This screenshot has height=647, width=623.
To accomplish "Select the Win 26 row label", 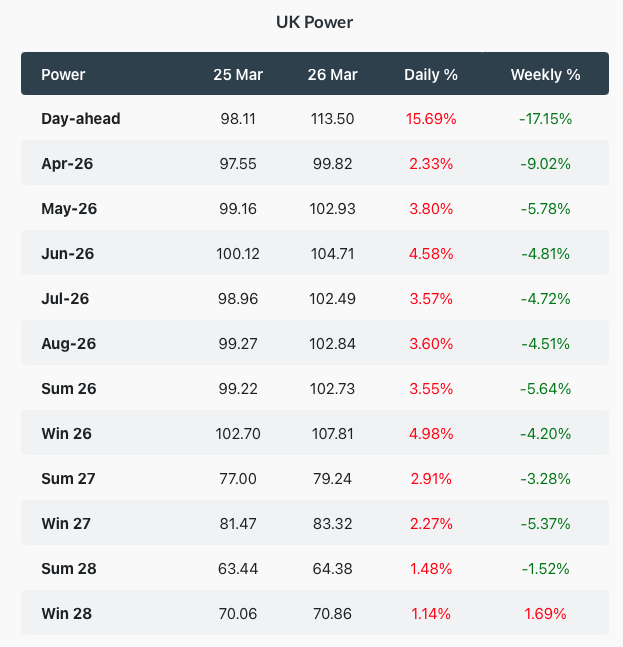I will [68, 434].
